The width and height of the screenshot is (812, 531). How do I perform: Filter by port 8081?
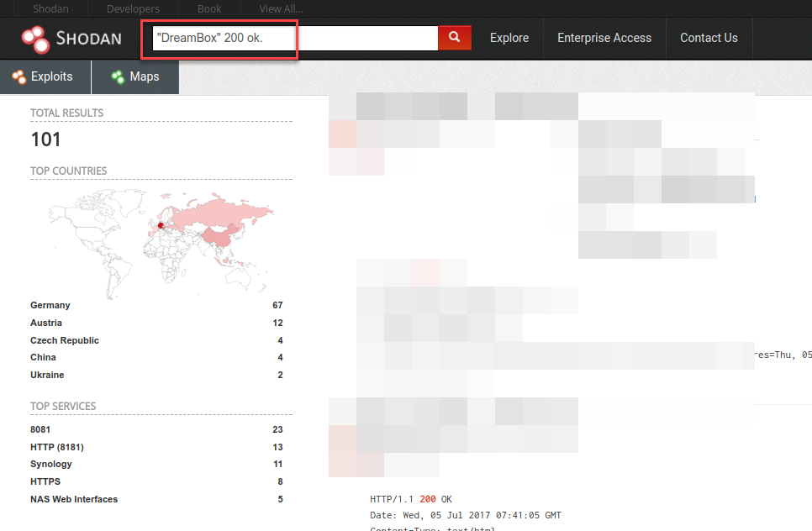coord(39,429)
